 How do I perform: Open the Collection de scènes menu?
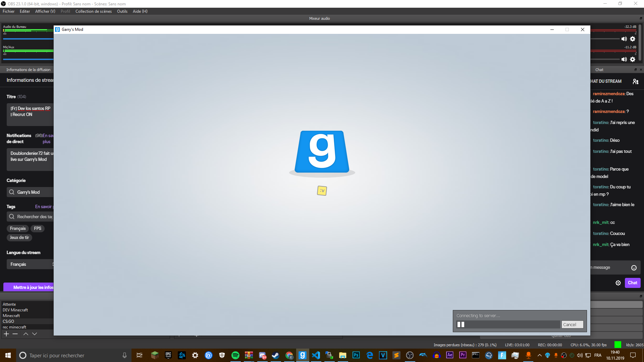click(x=94, y=11)
